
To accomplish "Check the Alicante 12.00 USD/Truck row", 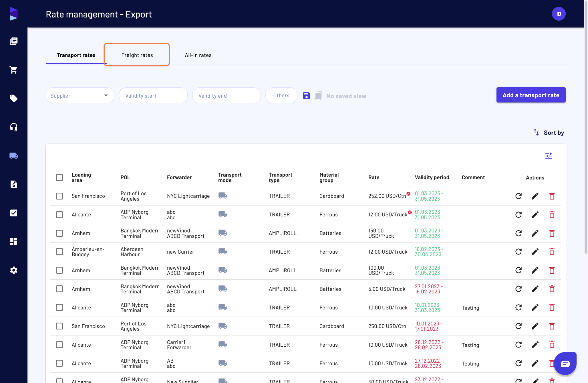I will pos(59,215).
